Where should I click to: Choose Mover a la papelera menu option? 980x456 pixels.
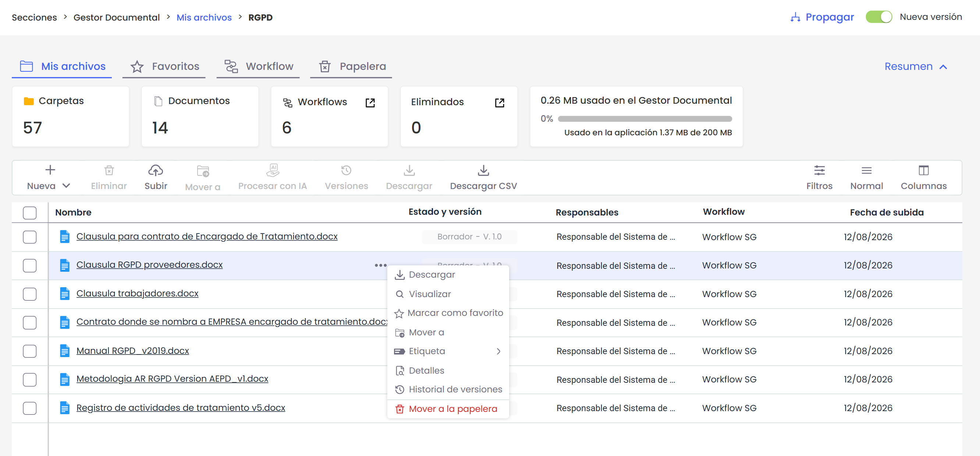pos(448,409)
